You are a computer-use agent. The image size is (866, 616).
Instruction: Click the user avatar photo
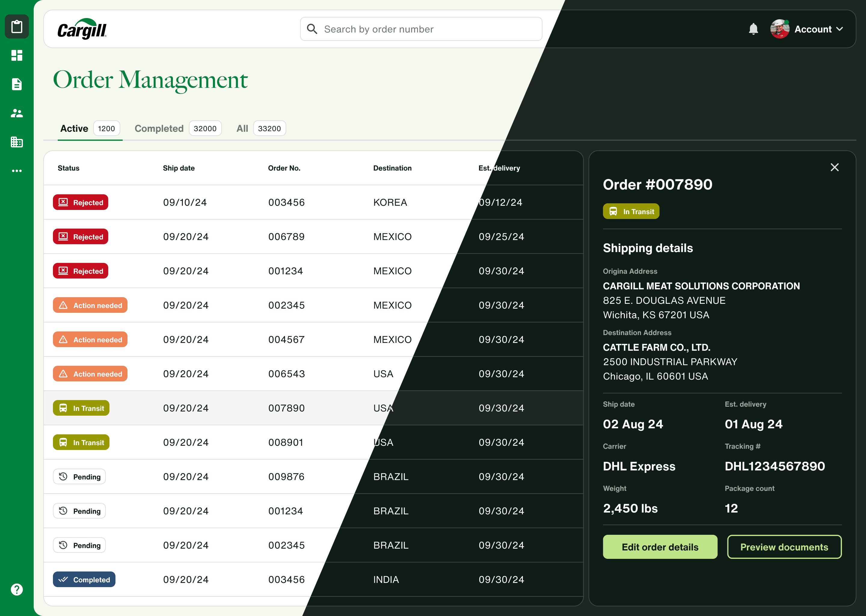coord(780,29)
